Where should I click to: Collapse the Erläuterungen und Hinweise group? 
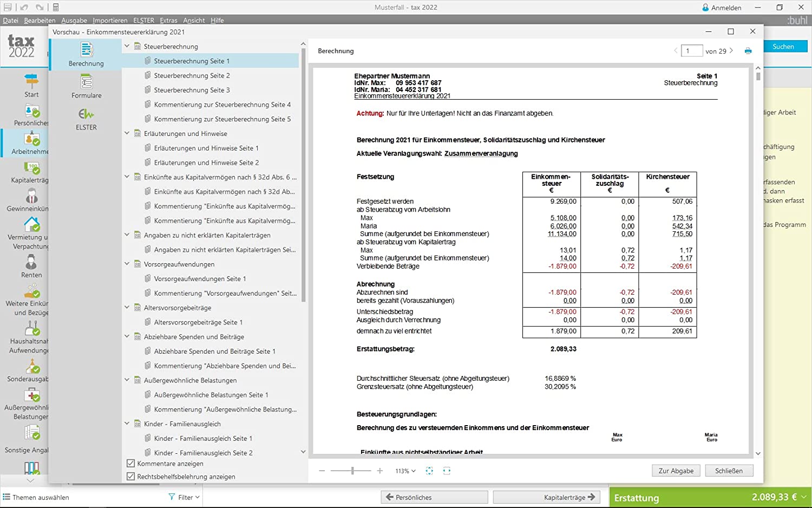pyautogui.click(x=127, y=133)
